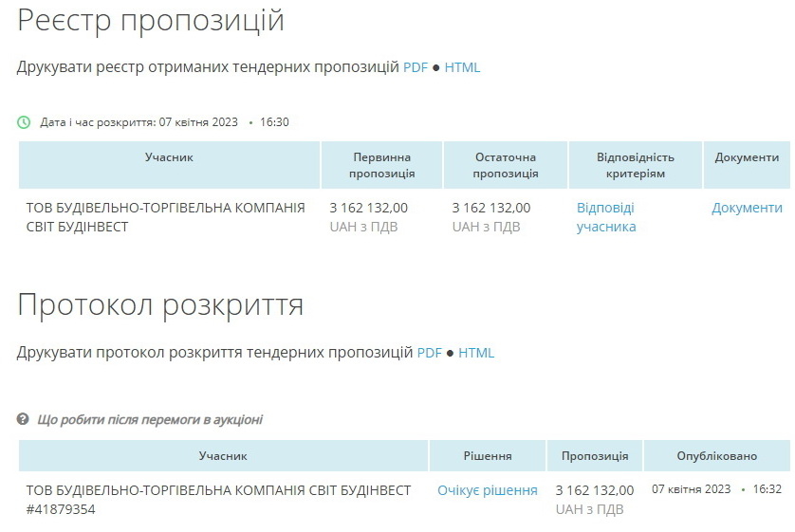Click the clock icon beside opening date
795x532 pixels.
(24, 122)
